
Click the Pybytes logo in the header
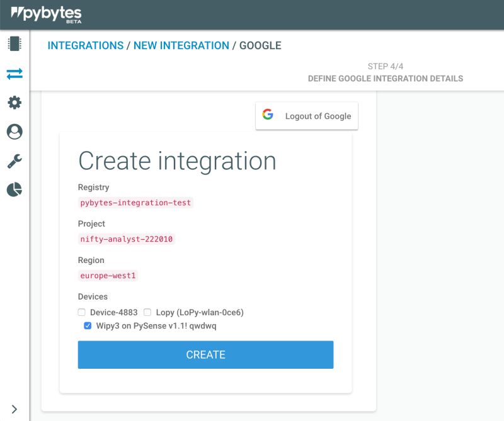(44, 14)
